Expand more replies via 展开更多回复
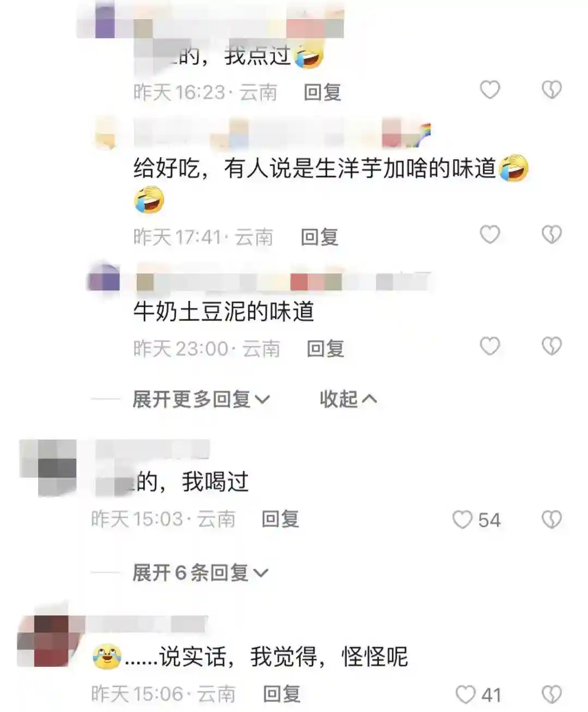The height and width of the screenshot is (712, 588). [x=201, y=399]
